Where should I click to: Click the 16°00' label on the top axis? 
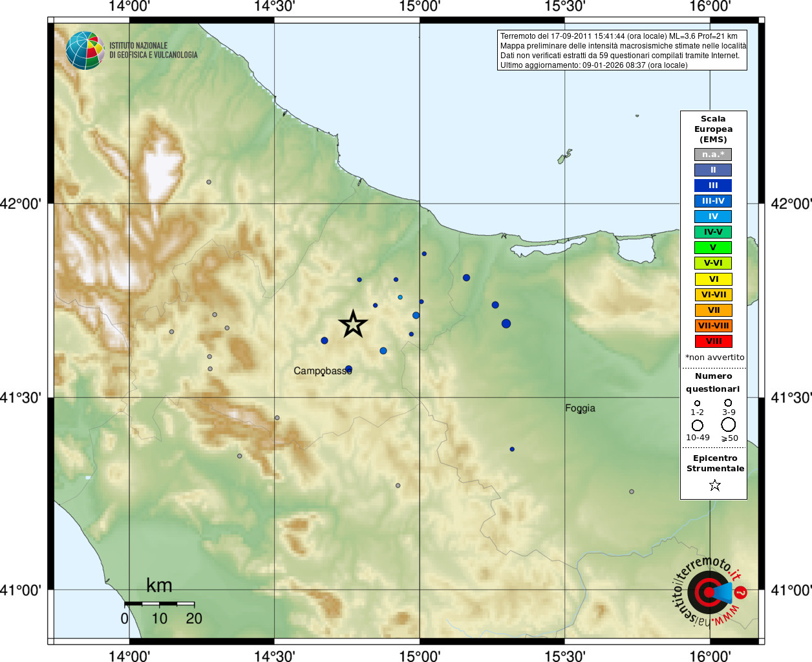[x=710, y=6]
